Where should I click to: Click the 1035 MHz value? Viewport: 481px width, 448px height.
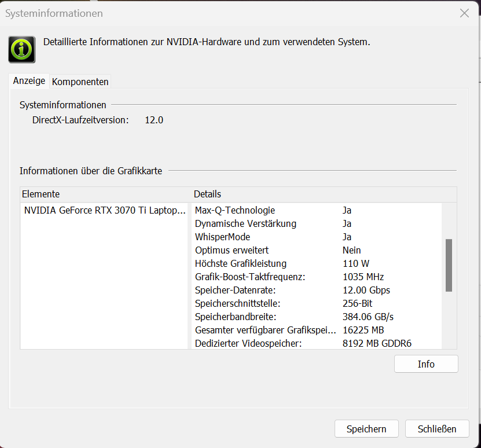(x=363, y=277)
